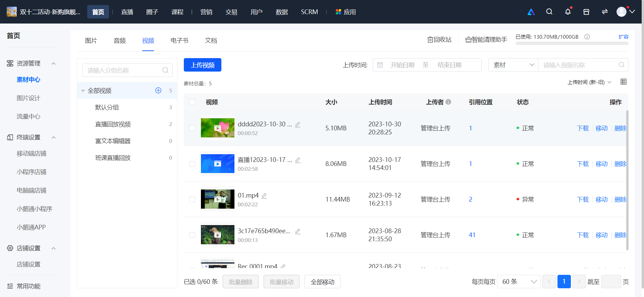
Task: Open the lotus video thumbnail
Action: pyautogui.click(x=218, y=128)
